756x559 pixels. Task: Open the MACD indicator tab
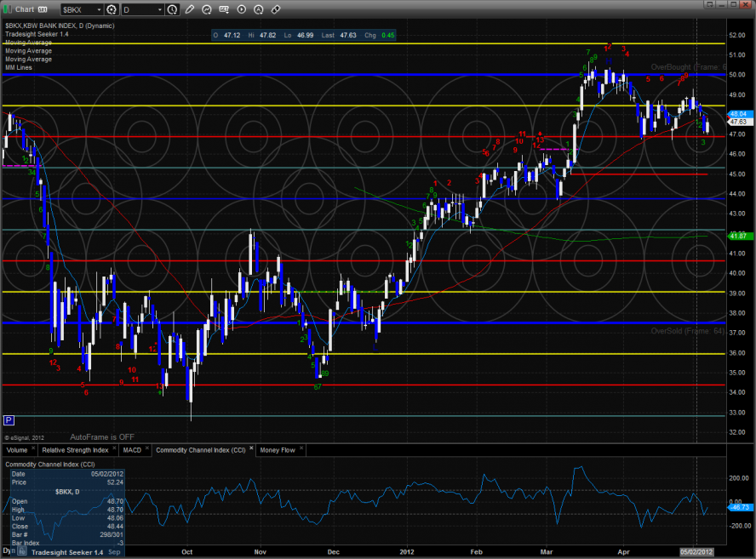click(x=131, y=448)
